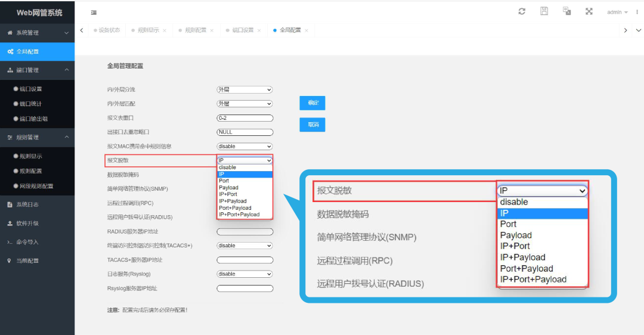Click the Rsyslog服务器IP地址 input field
The width and height of the screenshot is (644, 335).
pos(245,288)
